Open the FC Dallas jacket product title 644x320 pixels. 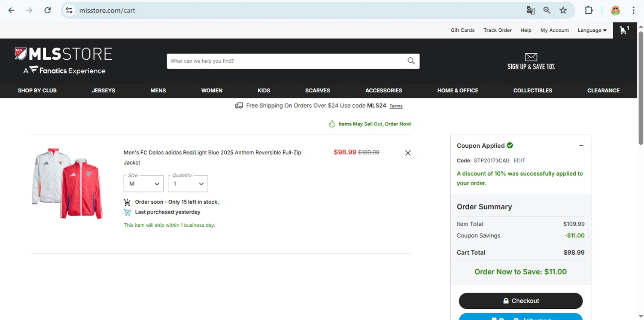pyautogui.click(x=213, y=158)
